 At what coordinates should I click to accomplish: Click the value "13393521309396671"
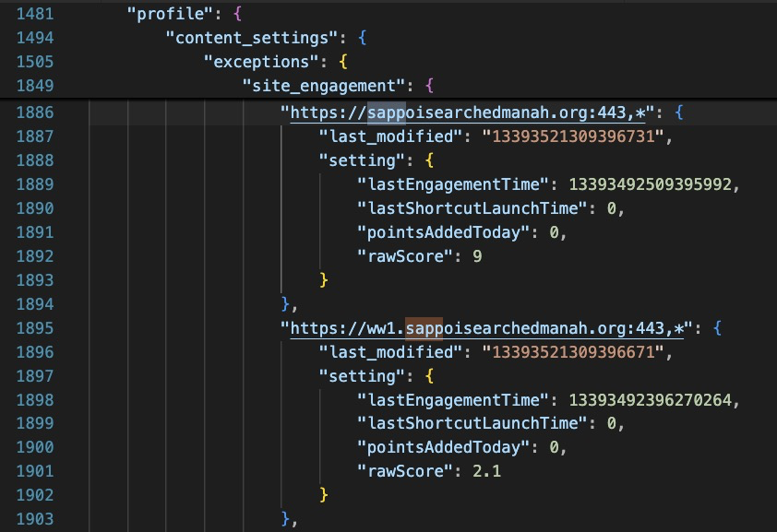573,352
